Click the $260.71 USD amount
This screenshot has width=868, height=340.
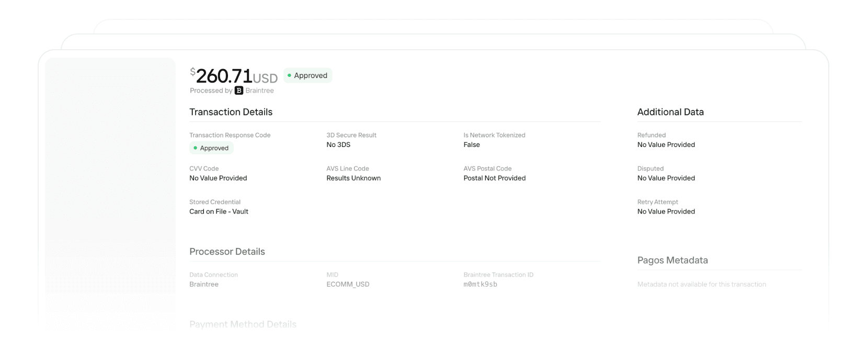233,76
